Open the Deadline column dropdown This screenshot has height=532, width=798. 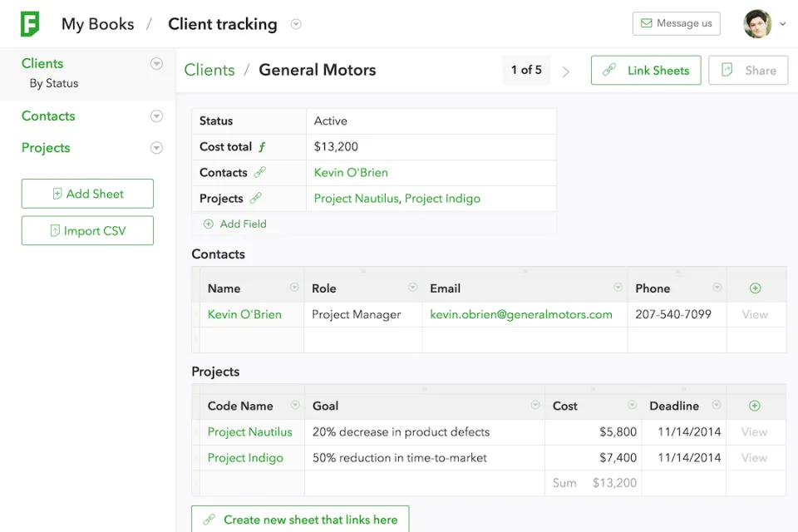pyautogui.click(x=716, y=405)
